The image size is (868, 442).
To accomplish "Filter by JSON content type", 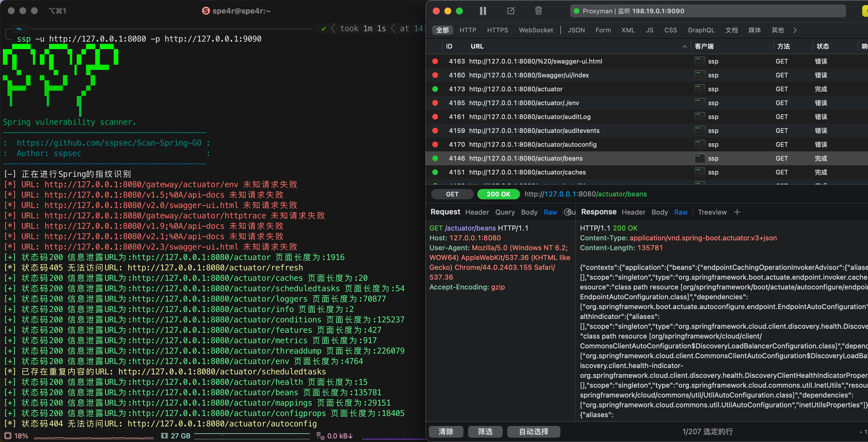I will [x=576, y=30].
